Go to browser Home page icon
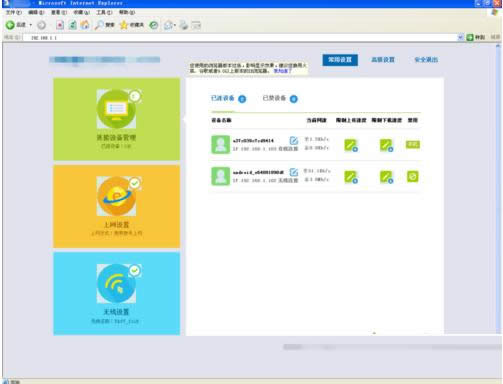Screen dimensions: 503x384 tap(85, 25)
